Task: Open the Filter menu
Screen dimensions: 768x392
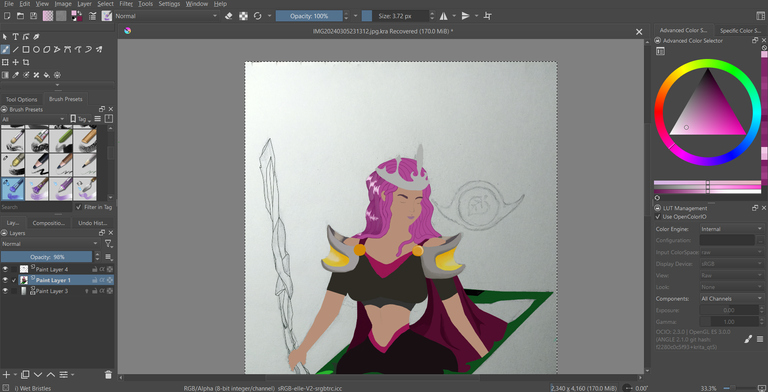Action: pos(126,4)
